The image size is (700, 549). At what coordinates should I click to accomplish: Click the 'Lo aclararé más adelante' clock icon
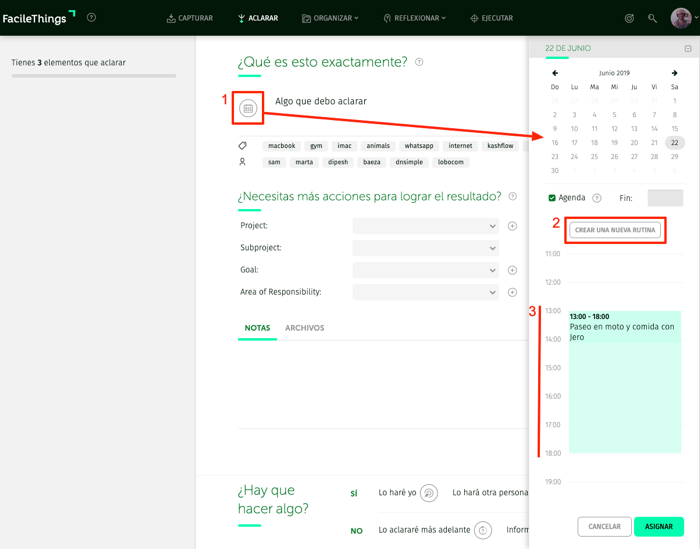pos(482,530)
